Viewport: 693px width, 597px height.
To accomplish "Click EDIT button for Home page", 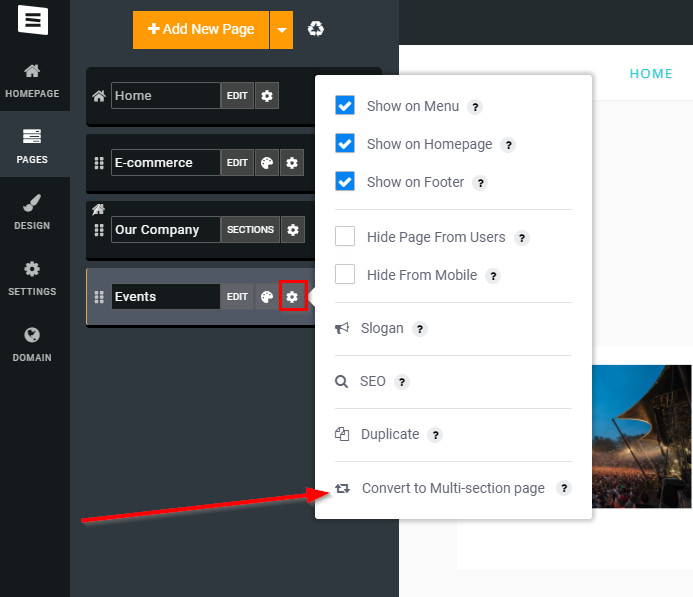I will coord(237,95).
